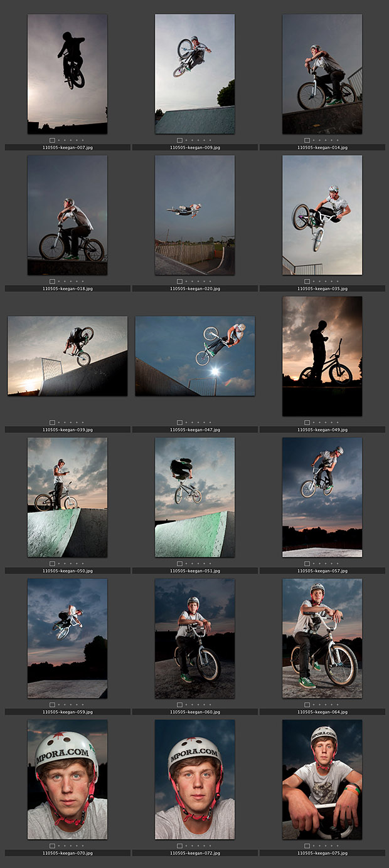Give keegan-009 a one-star rating dot
This screenshot has width=389, height=868.
tap(187, 140)
